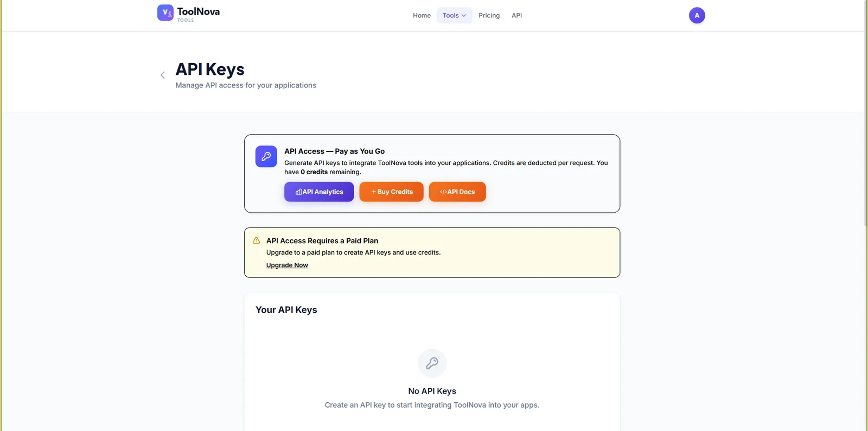
Task: Open API Analytics
Action: click(319, 192)
